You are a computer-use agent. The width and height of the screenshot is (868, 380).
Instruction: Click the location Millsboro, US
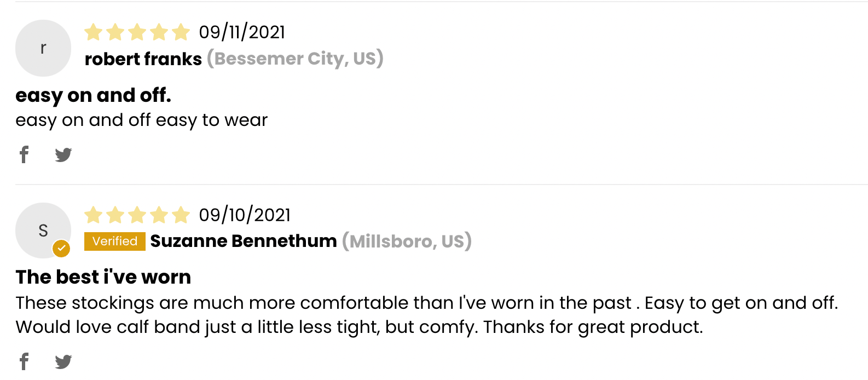[407, 241]
